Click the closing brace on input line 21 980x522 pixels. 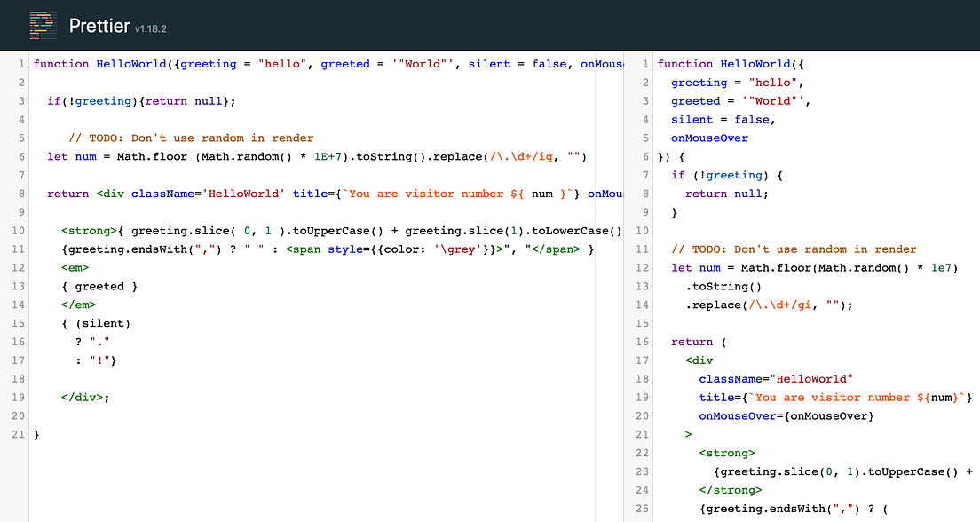pos(36,434)
